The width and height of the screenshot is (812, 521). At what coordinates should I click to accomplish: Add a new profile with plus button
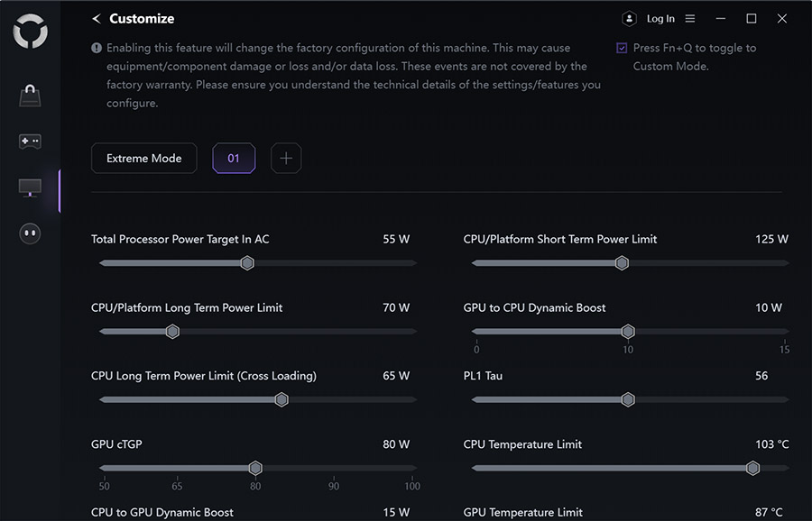(x=286, y=159)
